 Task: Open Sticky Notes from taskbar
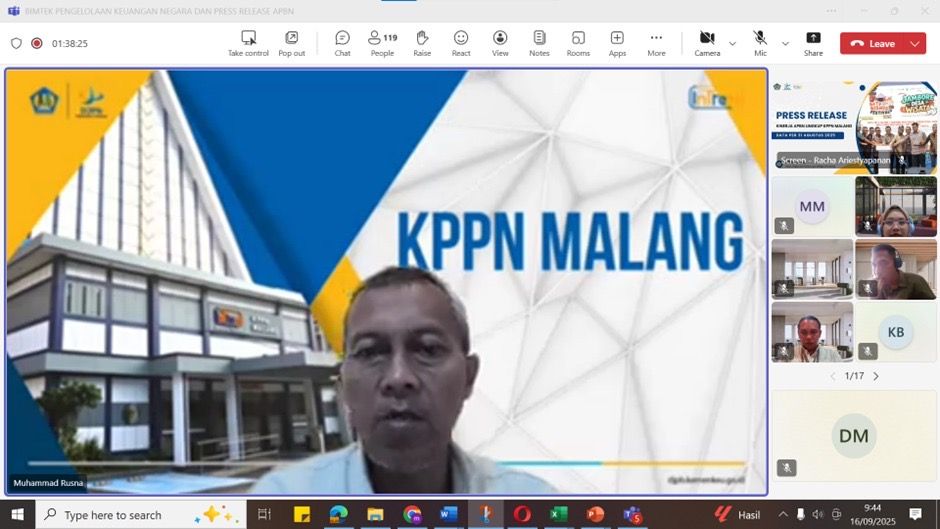pos(302,515)
